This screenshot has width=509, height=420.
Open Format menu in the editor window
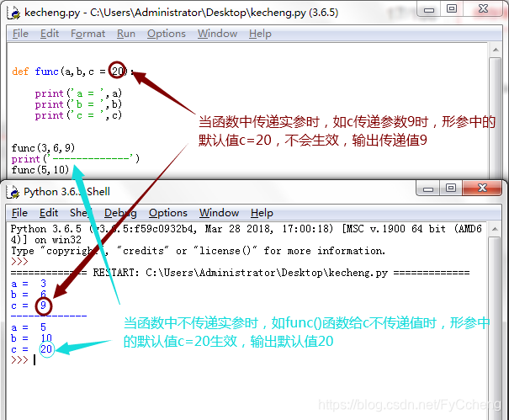(x=87, y=34)
